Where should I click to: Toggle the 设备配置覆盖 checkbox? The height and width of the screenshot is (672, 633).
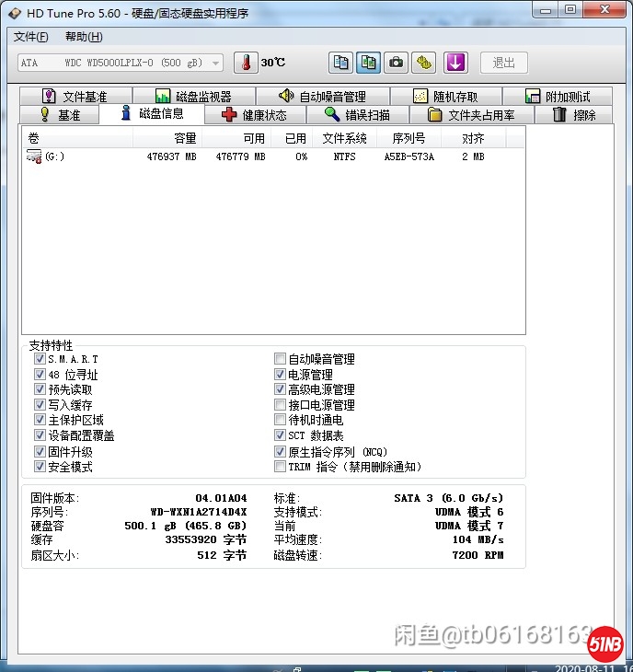(40, 435)
